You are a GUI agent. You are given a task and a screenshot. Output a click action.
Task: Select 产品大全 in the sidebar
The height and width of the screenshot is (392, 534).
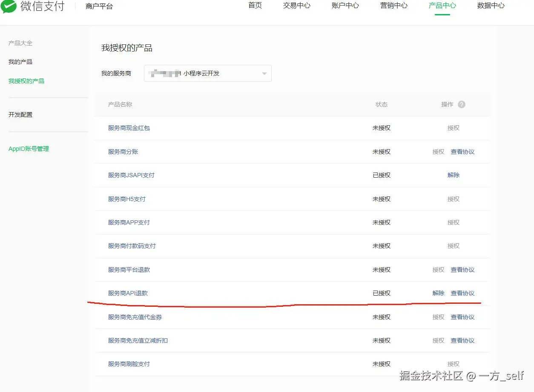coord(20,43)
